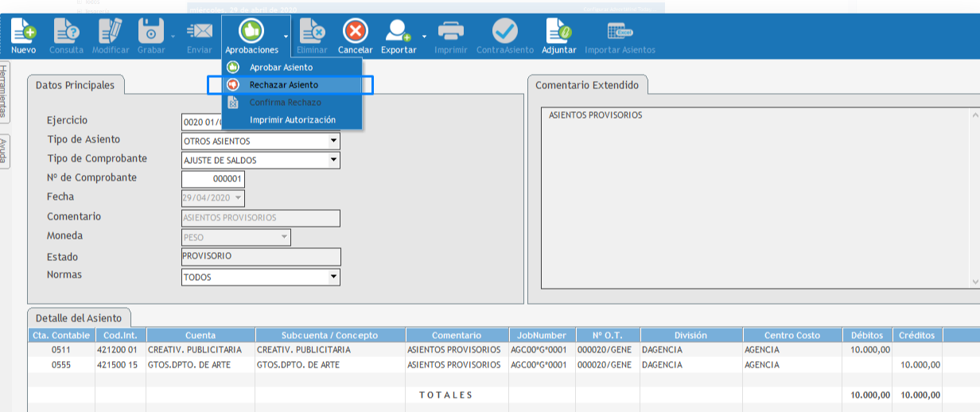Open the Herramientas side tab
This screenshot has height=412, width=980.
pyautogui.click(x=4, y=91)
